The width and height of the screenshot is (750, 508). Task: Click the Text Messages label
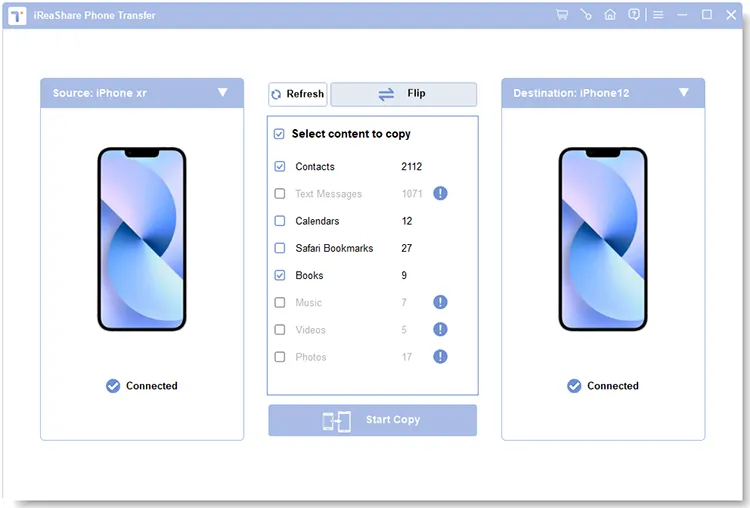pos(328,194)
